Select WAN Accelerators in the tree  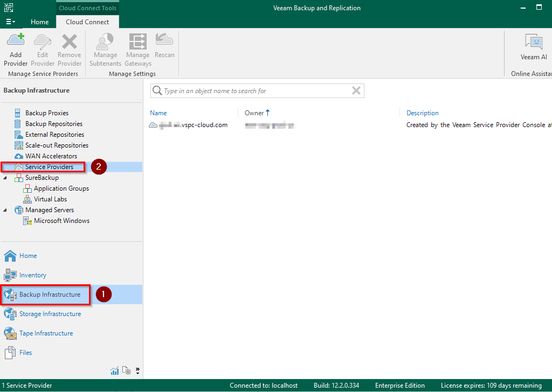[51, 156]
